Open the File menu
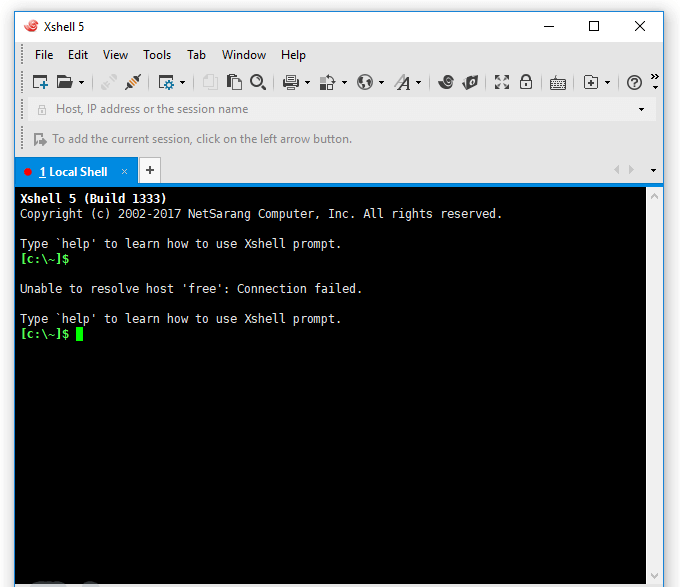The image size is (680, 587). 44,55
